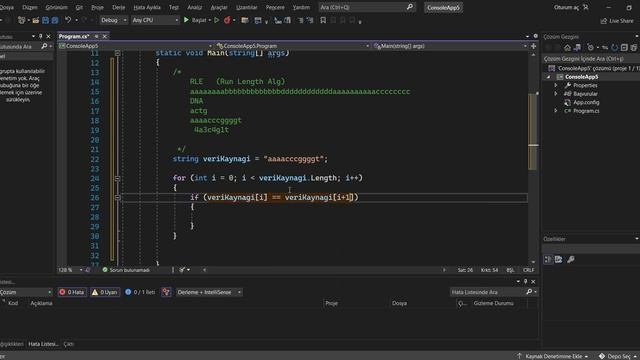The height and width of the screenshot is (360, 640).
Task: Click the Solution Explorer view-switch icon
Action: click(577, 48)
